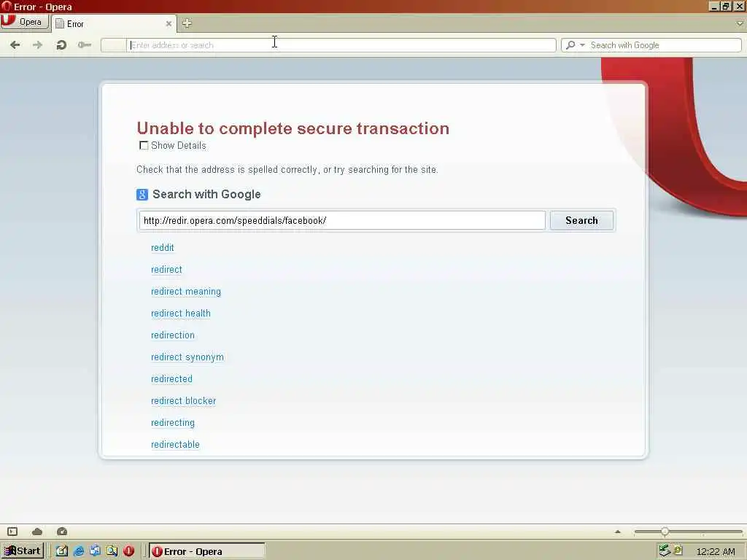The height and width of the screenshot is (560, 747).
Task: Click the Google icon beside Search with Google
Action: (142, 194)
